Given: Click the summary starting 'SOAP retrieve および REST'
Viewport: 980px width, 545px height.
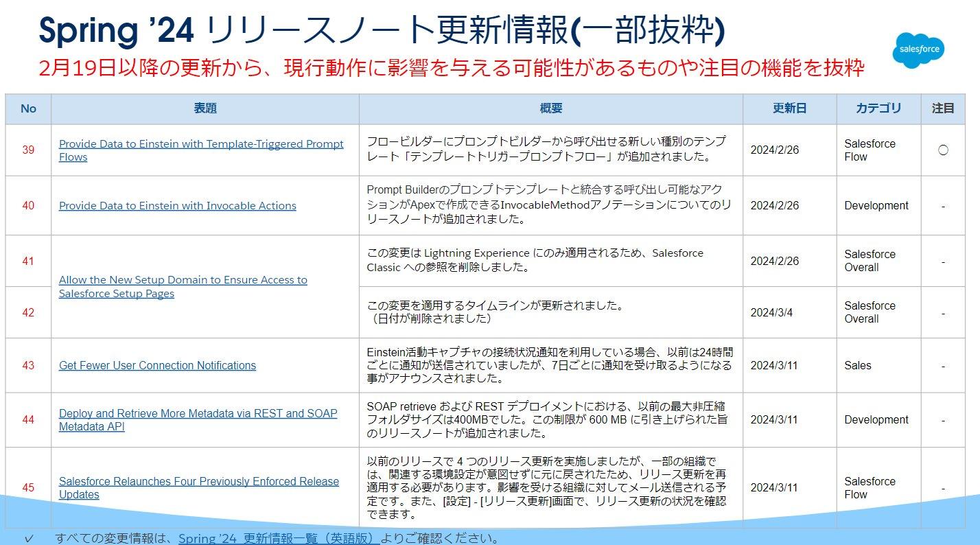Looking at the screenshot, I should 548,419.
